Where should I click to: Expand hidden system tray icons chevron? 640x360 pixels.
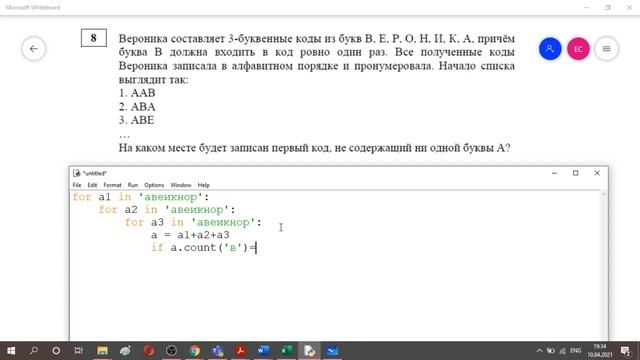[x=539, y=351]
